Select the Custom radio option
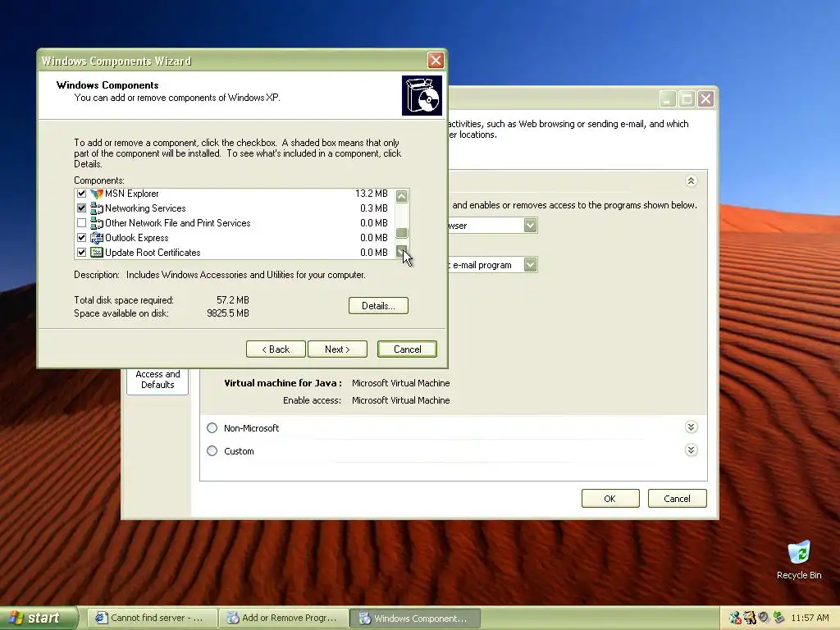 pos(212,451)
